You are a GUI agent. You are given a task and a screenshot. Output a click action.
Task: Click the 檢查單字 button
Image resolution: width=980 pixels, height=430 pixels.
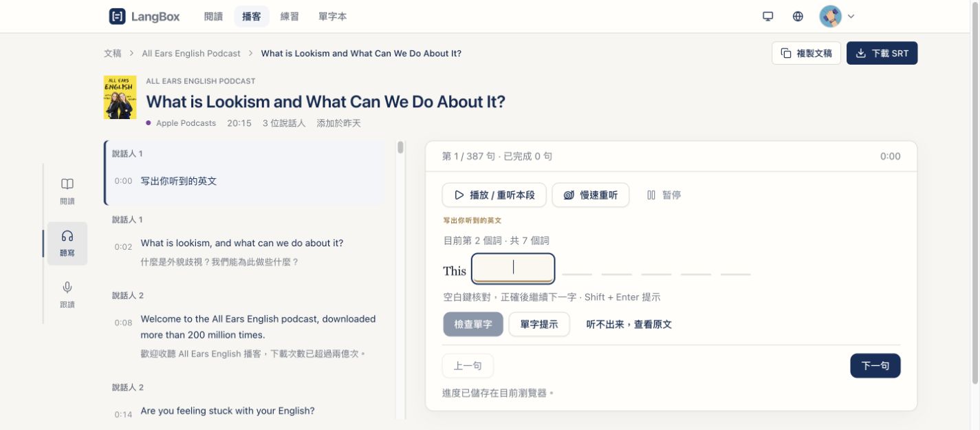[x=473, y=324]
